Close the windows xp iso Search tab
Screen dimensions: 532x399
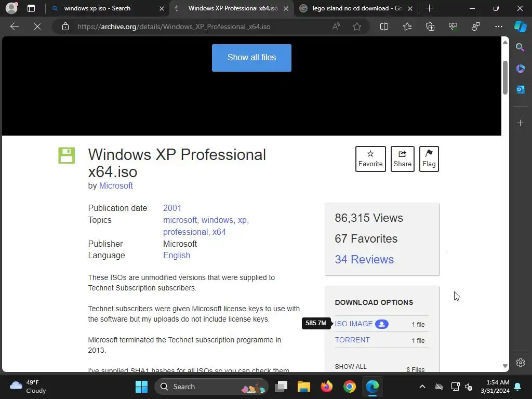[x=162, y=8]
